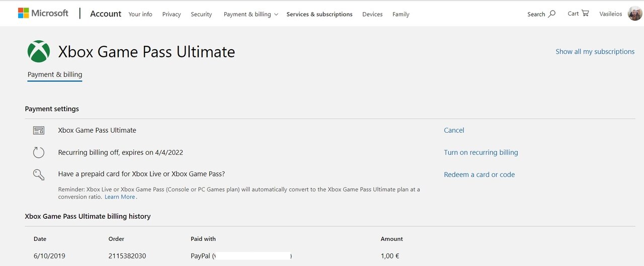The image size is (644, 266).
Task: Click the Amount column header
Action: click(x=392, y=239)
